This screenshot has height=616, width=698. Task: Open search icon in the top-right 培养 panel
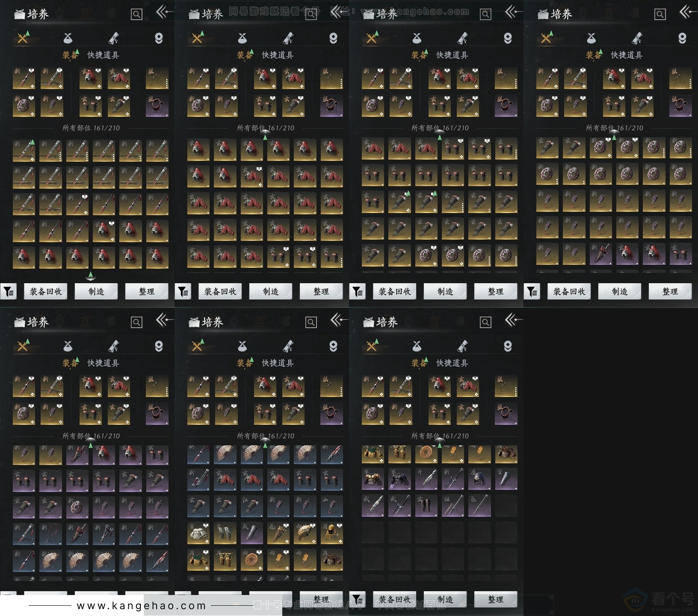click(660, 15)
